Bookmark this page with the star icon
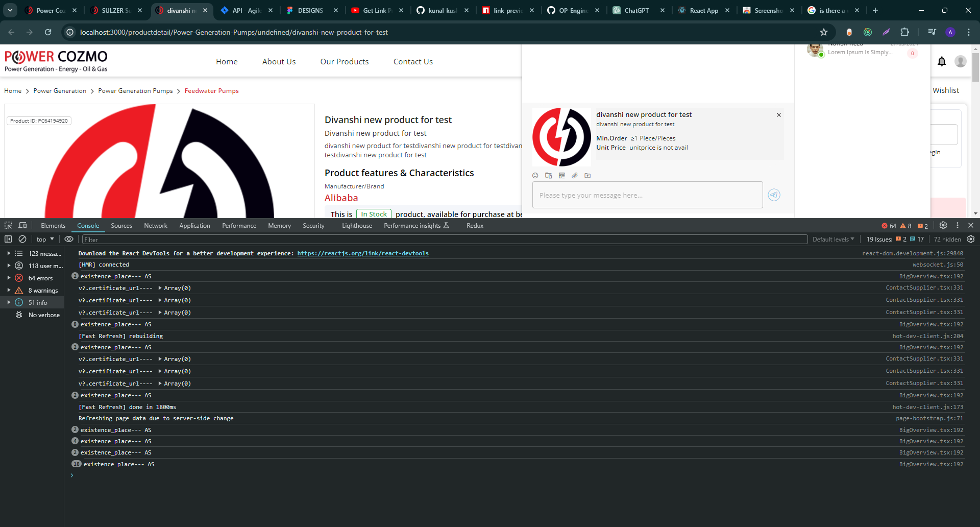 [824, 32]
